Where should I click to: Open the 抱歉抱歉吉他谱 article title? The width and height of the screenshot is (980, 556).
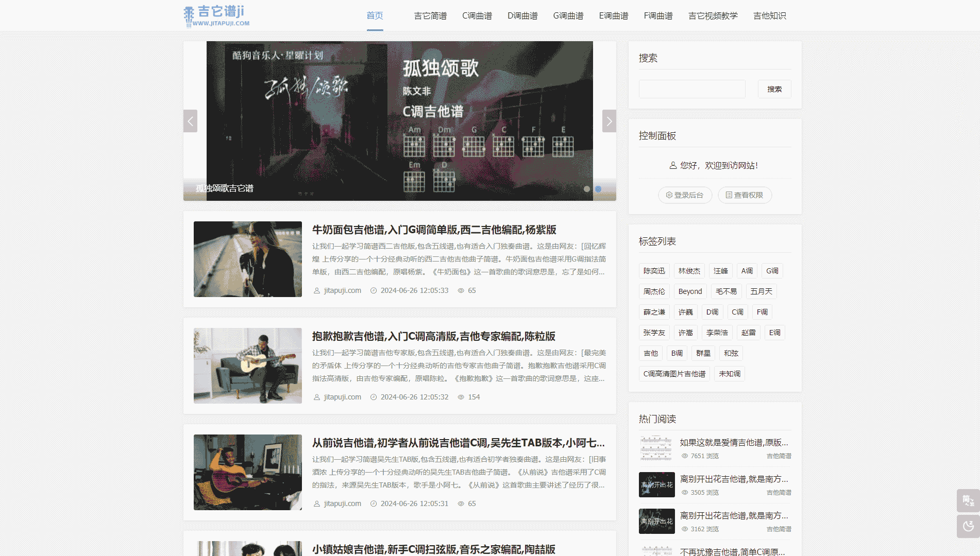click(x=434, y=336)
